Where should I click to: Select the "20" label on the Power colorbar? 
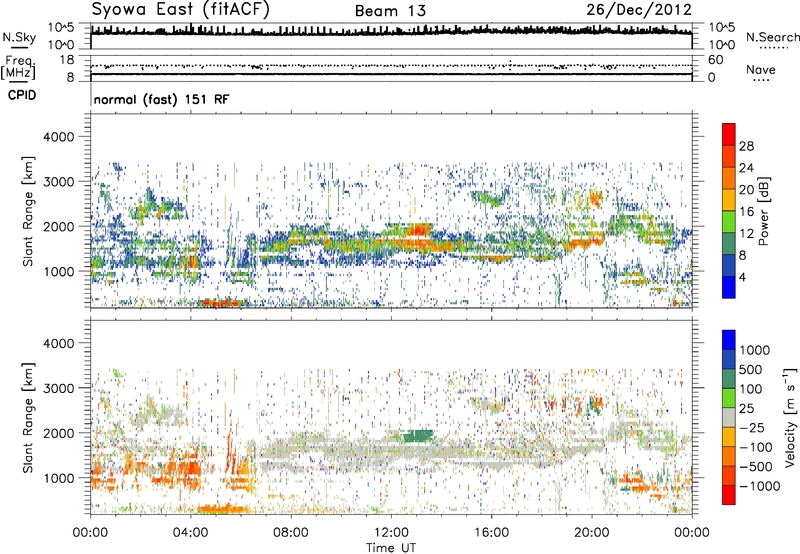tap(746, 190)
